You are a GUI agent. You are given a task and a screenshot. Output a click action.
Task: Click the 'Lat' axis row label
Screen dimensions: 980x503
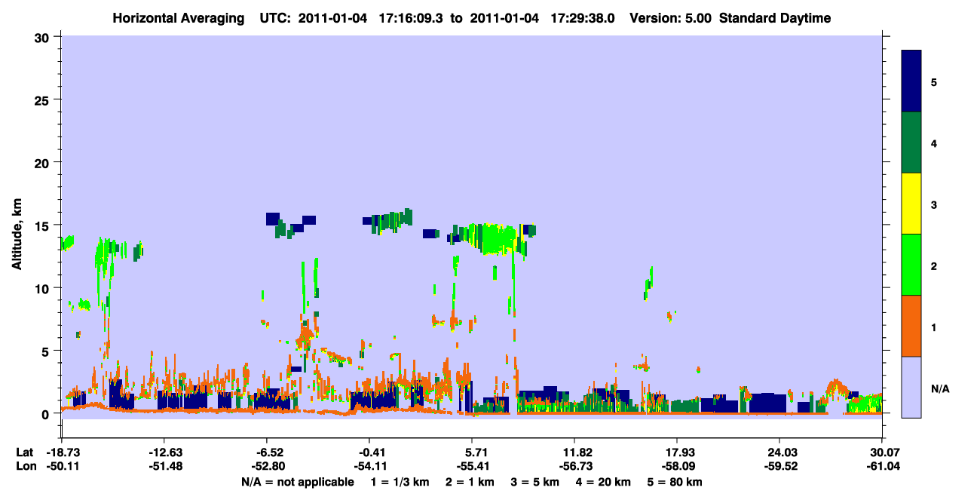click(x=25, y=452)
